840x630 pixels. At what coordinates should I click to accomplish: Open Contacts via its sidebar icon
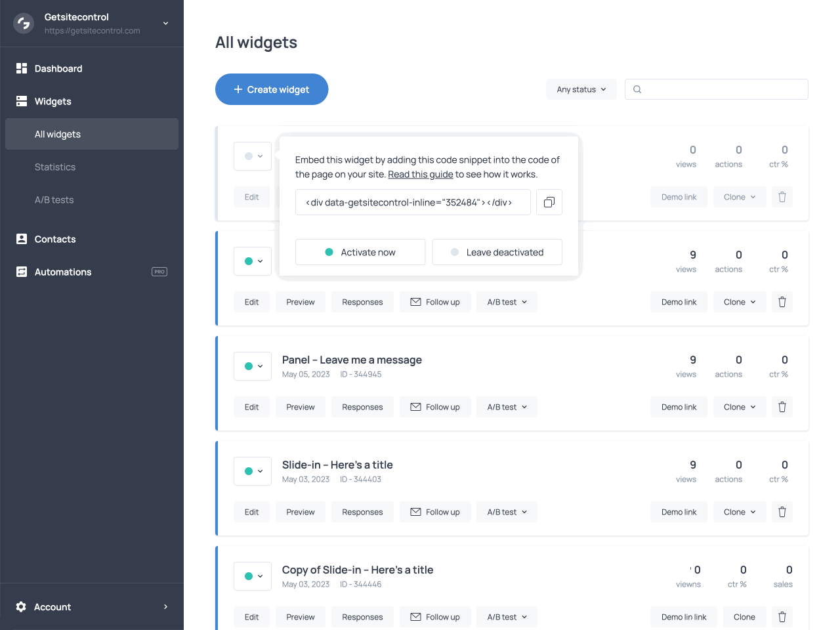click(x=20, y=239)
